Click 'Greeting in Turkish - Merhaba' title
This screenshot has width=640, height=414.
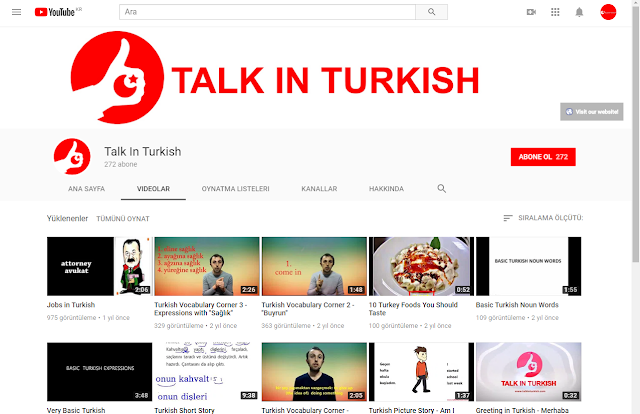click(522, 410)
